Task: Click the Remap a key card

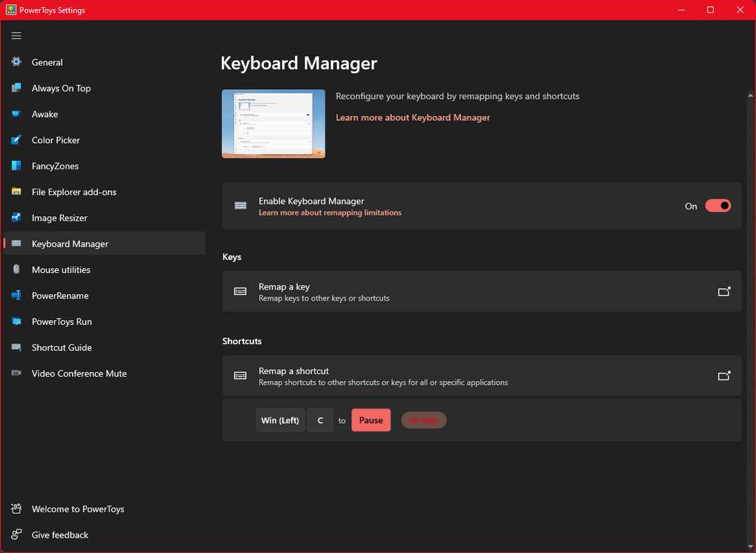Action: [482, 291]
